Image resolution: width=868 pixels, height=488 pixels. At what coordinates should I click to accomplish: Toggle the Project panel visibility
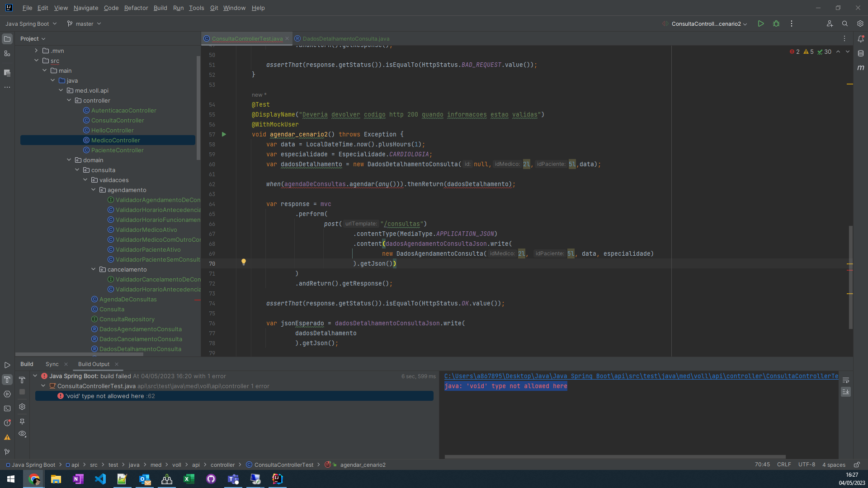(7, 39)
